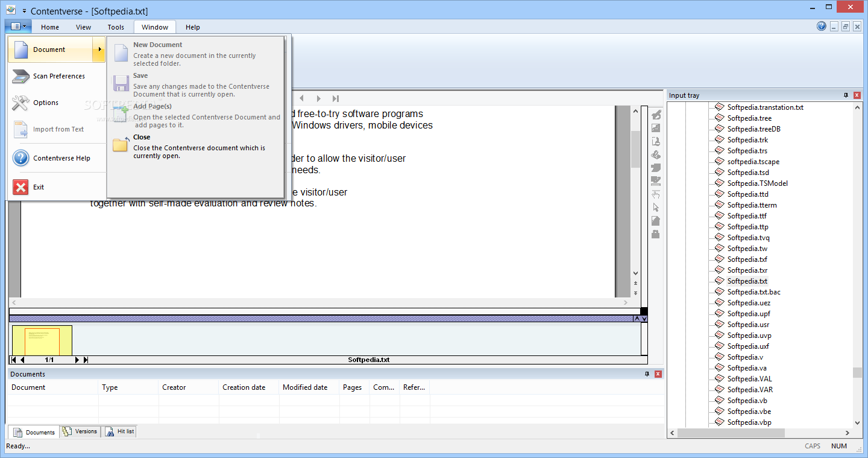Viewport: 868px width, 458px height.
Task: Expand thumbnail pane with splitter down arrow
Action: 644,318
